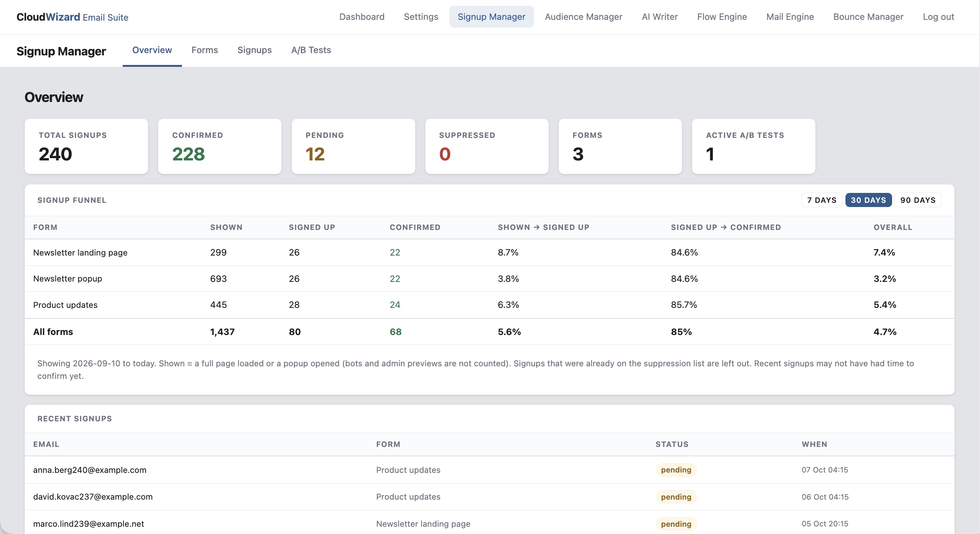The height and width of the screenshot is (534, 980).
Task: Click marco.lind239@example.net email
Action: tap(88, 524)
